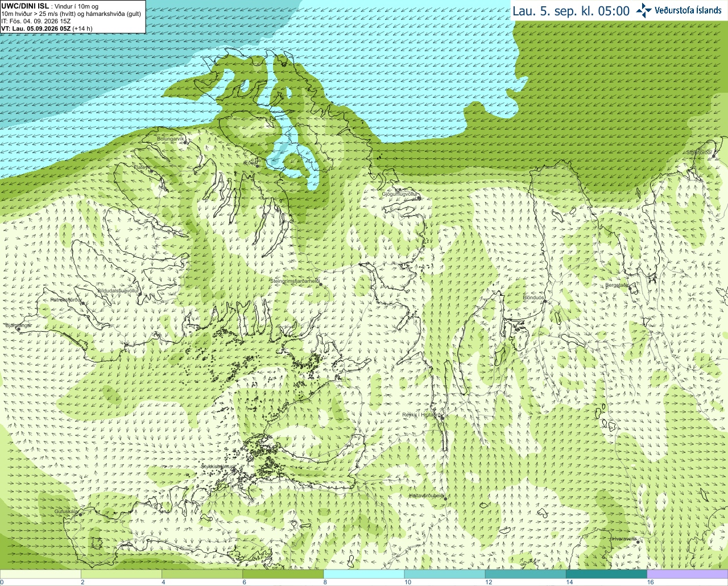The image size is (728, 586).
Task: Click the UWC/DINI ISL title text
Action: point(24,6)
